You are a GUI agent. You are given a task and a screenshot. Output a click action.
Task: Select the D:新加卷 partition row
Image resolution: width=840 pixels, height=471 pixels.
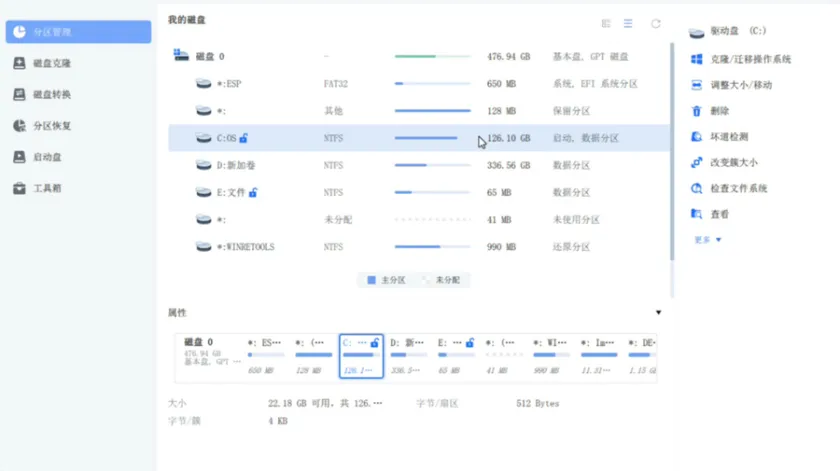click(419, 165)
